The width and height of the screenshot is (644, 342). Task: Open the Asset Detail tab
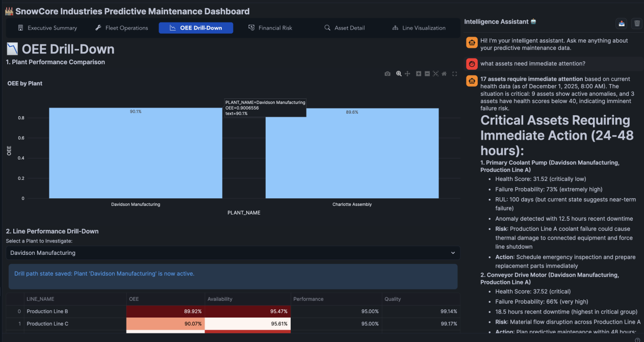(344, 28)
